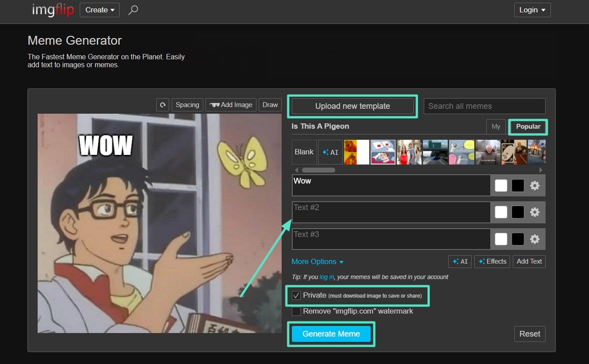
Task: Open the Create dropdown menu
Action: pyautogui.click(x=100, y=10)
